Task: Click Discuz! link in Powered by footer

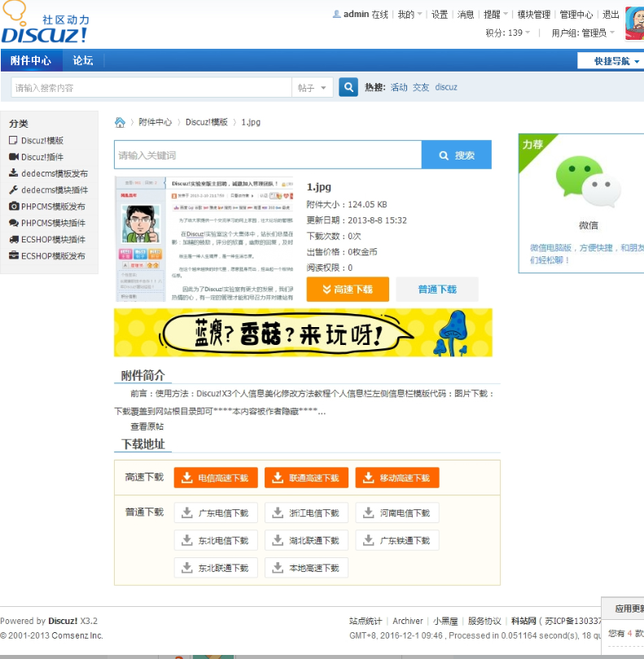Action: [x=63, y=621]
